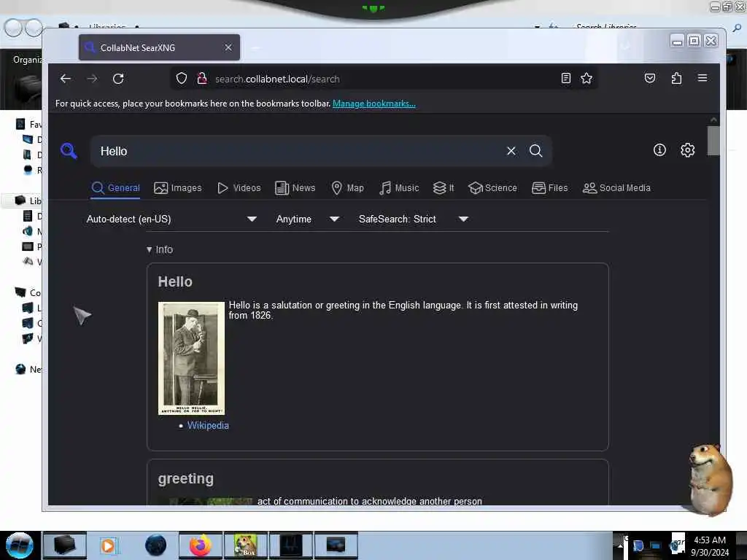Reload the current search page
Viewport: 747px width, 560px height.
click(118, 79)
